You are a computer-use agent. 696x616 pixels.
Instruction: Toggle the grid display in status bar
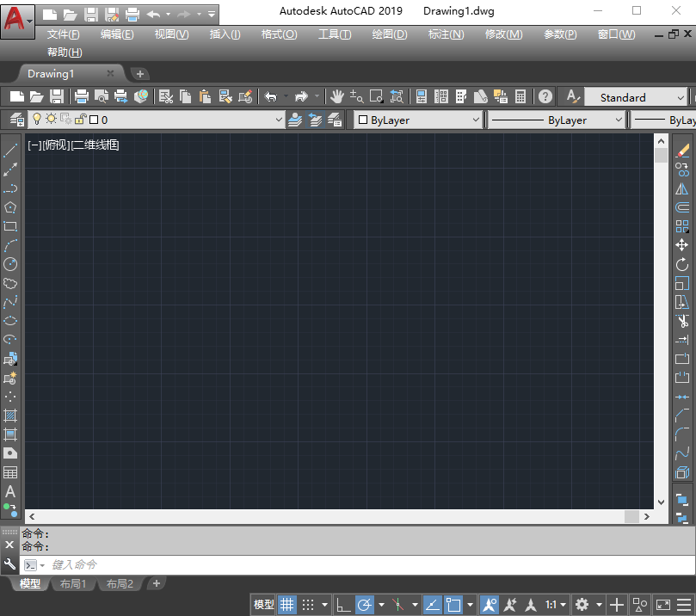pos(287,605)
